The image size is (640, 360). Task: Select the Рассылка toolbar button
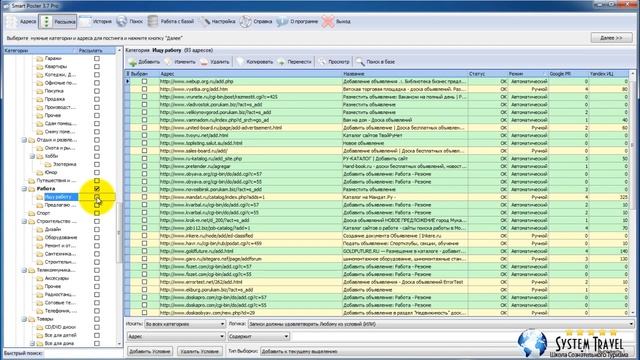58,22
